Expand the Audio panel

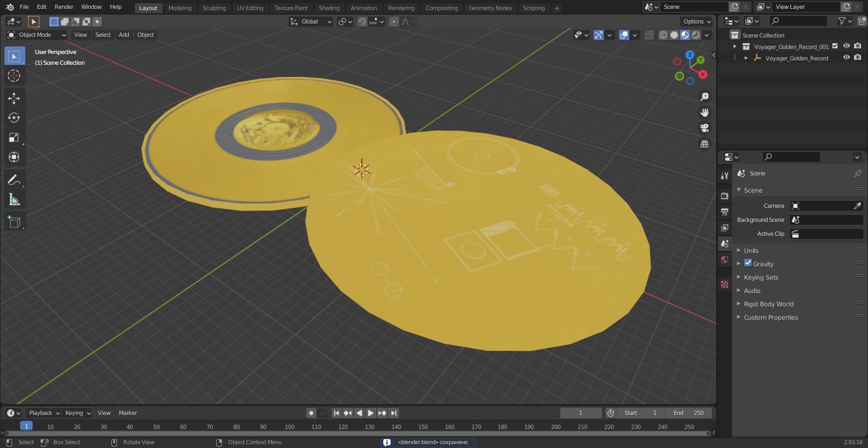tap(752, 290)
